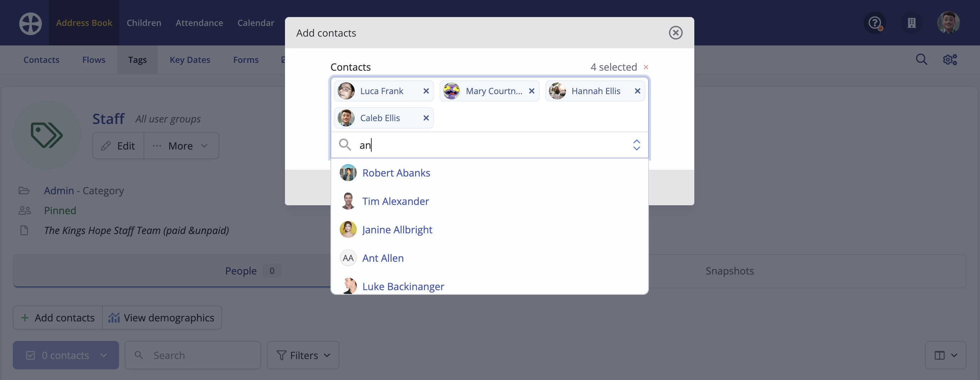Screen dimensions: 980x380
Task: Switch to Contacts tab
Action: 42,60
